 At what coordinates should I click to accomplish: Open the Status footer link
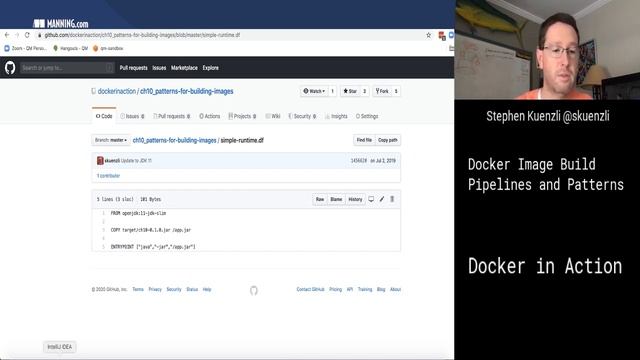click(x=192, y=289)
